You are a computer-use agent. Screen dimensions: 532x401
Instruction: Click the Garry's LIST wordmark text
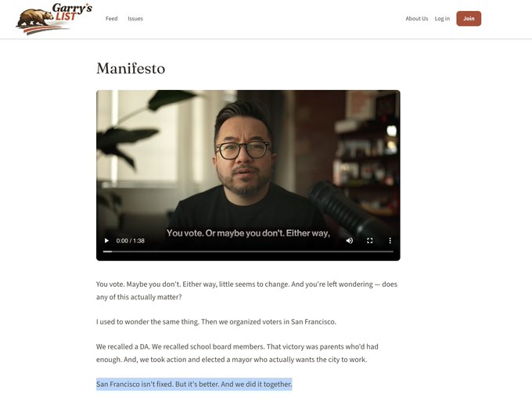(x=72, y=13)
